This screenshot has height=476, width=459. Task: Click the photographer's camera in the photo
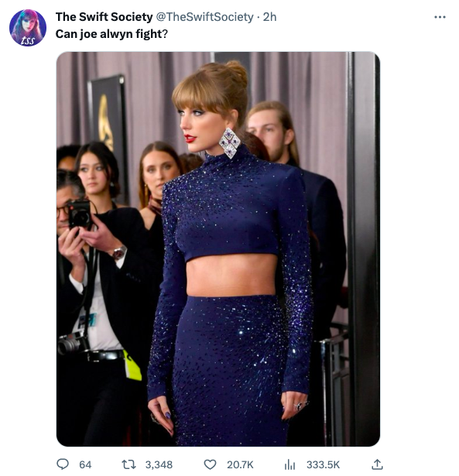[79, 214]
